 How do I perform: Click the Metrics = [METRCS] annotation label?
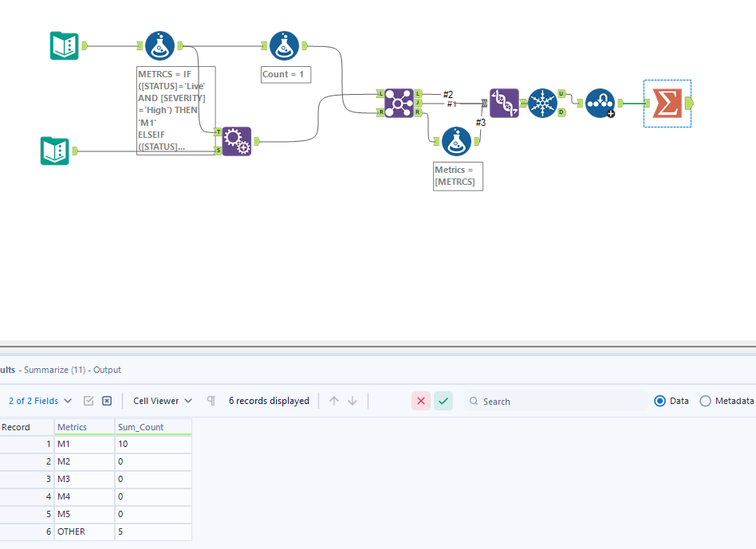(x=458, y=176)
